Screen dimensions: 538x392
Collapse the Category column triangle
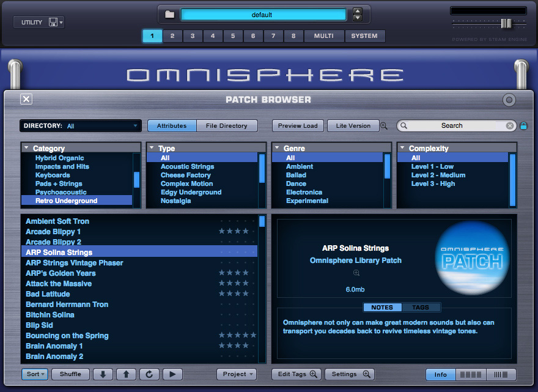point(26,147)
